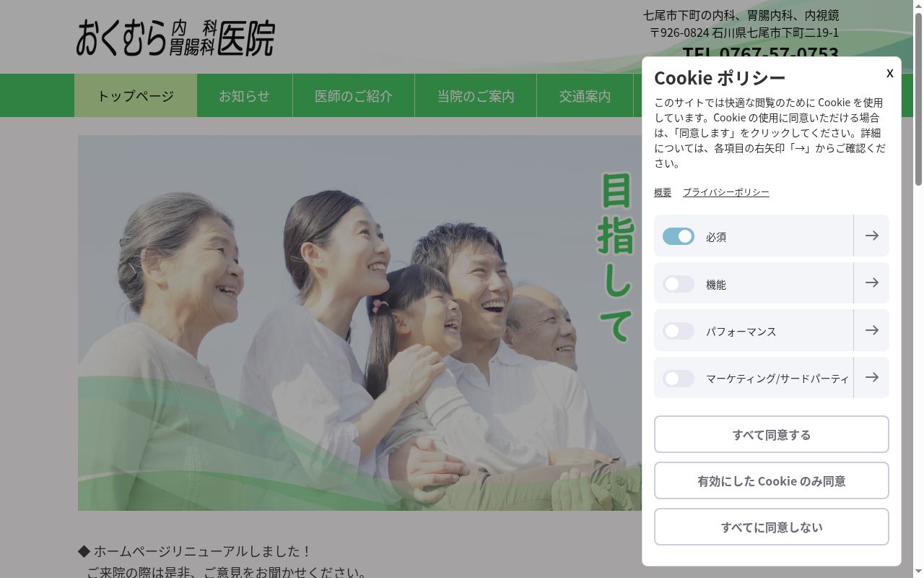The height and width of the screenshot is (578, 924).
Task: Toggle the 必須 cookie switch
Action: 679,236
